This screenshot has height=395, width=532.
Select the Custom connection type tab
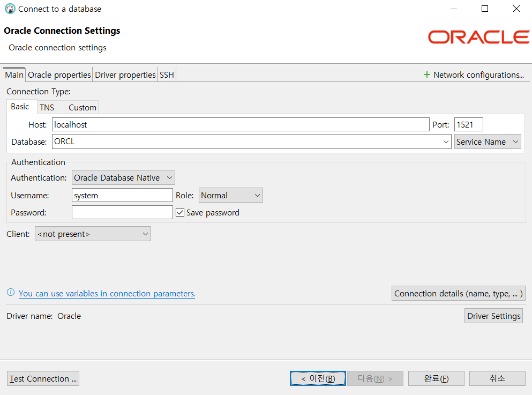(83, 108)
